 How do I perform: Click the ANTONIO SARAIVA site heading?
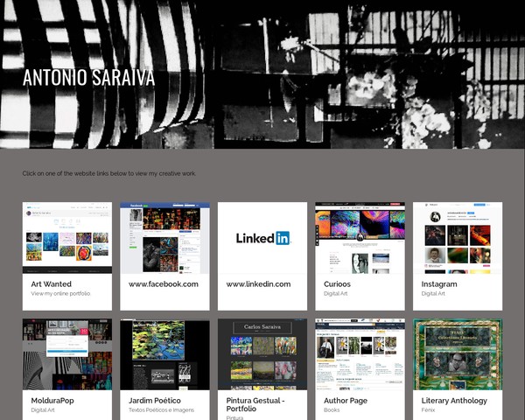[88, 78]
